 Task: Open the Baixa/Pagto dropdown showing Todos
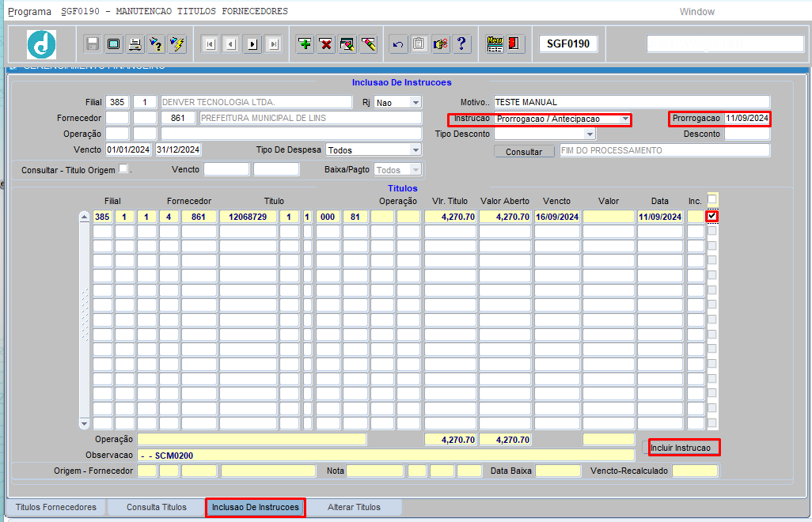point(415,170)
